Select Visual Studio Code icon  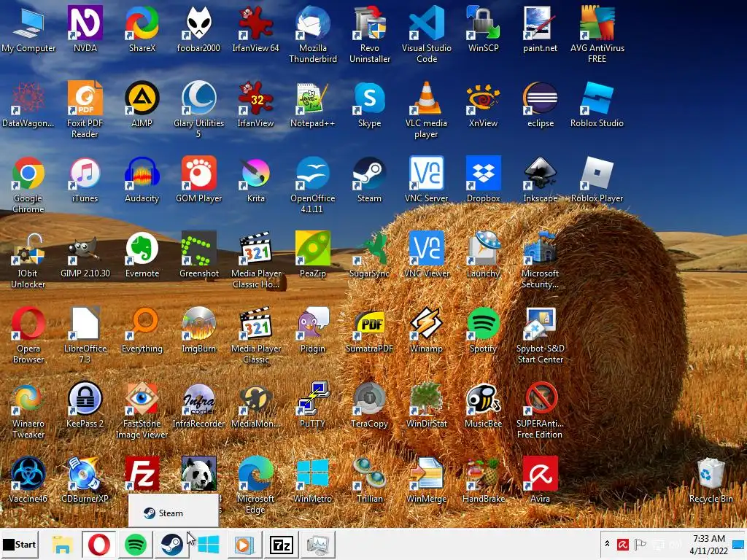426,34
